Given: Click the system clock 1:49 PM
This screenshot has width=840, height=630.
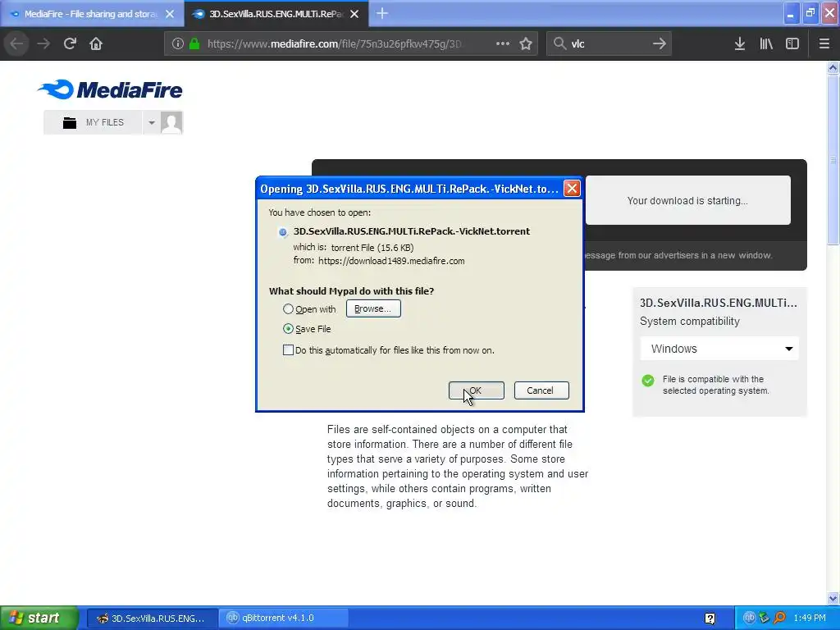Looking at the screenshot, I should tap(810, 618).
